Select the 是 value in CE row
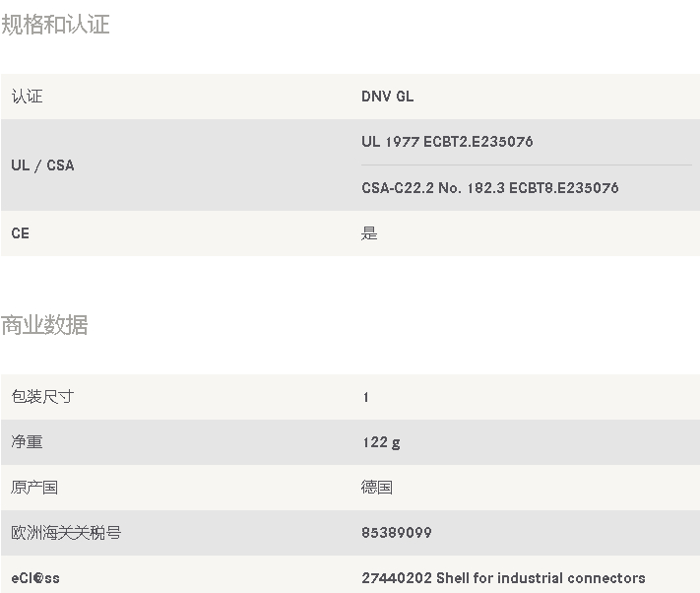The image size is (700, 593). [369, 233]
